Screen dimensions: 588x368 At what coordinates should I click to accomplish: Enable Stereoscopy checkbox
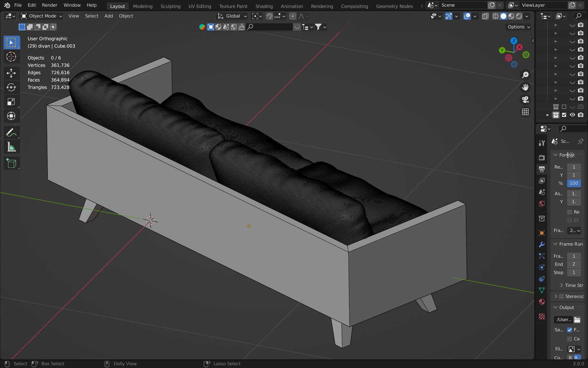pos(561,296)
